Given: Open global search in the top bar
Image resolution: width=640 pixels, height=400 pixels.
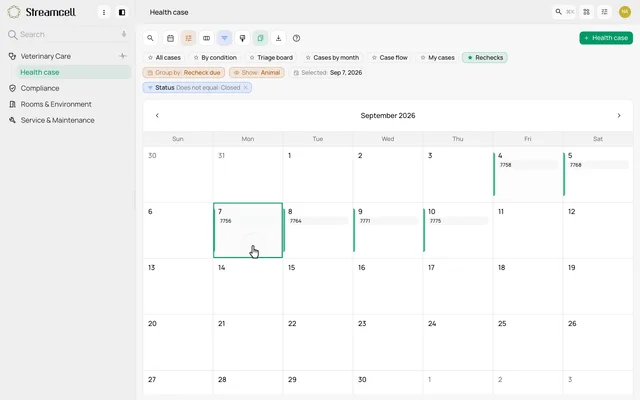Looking at the screenshot, I should [564, 12].
